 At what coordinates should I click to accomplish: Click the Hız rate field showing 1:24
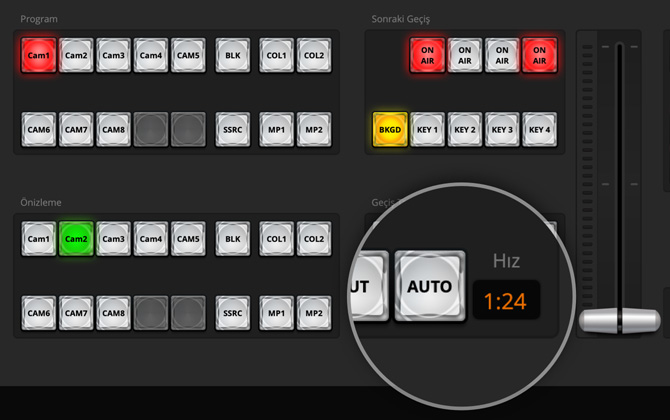tap(505, 300)
